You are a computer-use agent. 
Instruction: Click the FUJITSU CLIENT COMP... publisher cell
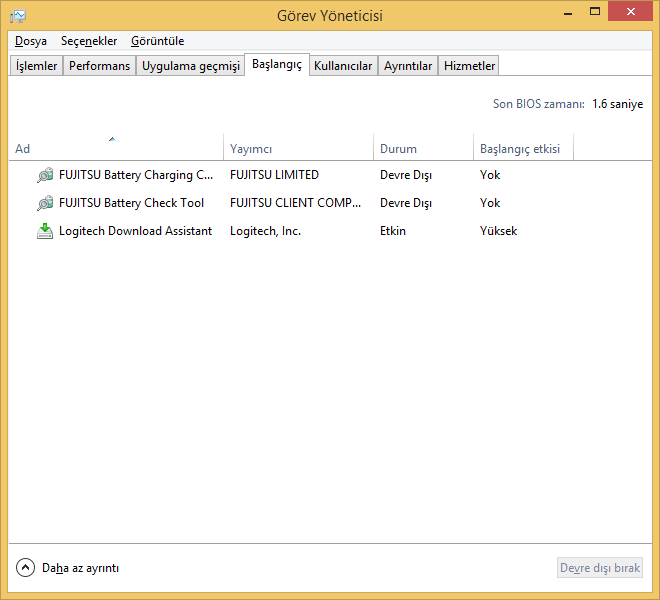coord(295,203)
